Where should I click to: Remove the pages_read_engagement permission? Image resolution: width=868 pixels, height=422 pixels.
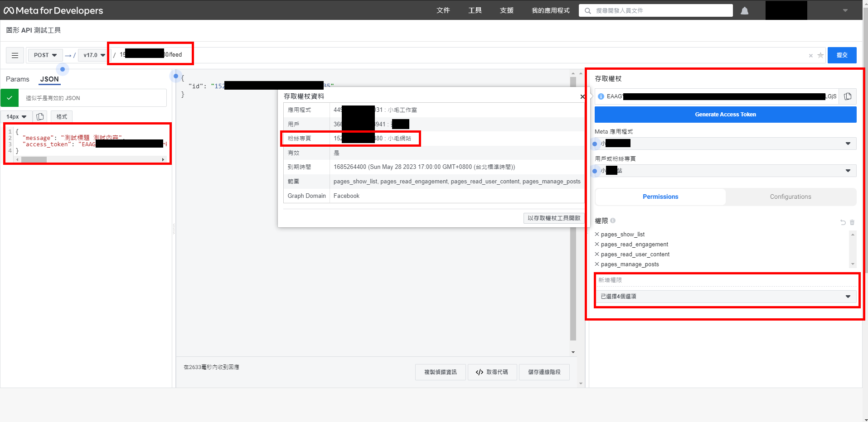(597, 244)
